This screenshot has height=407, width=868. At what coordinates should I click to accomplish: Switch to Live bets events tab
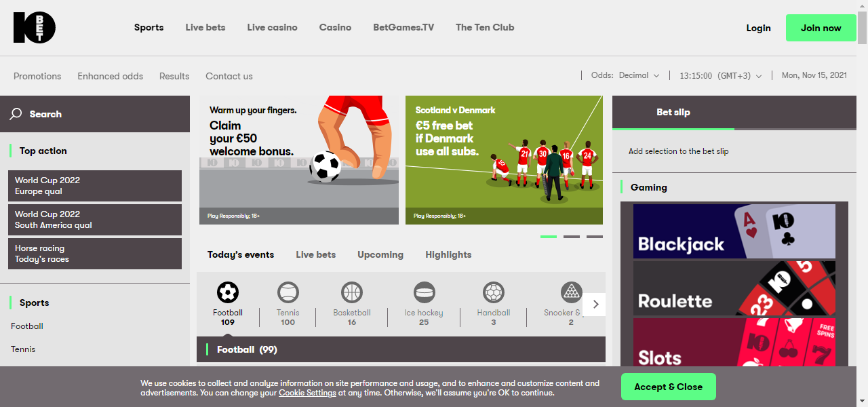click(316, 254)
